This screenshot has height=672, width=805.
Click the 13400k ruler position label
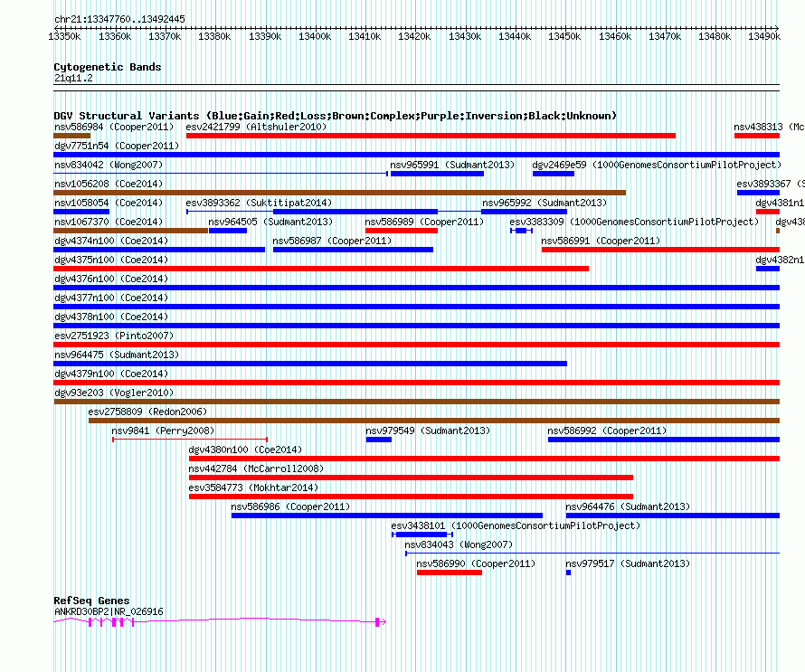(315, 36)
